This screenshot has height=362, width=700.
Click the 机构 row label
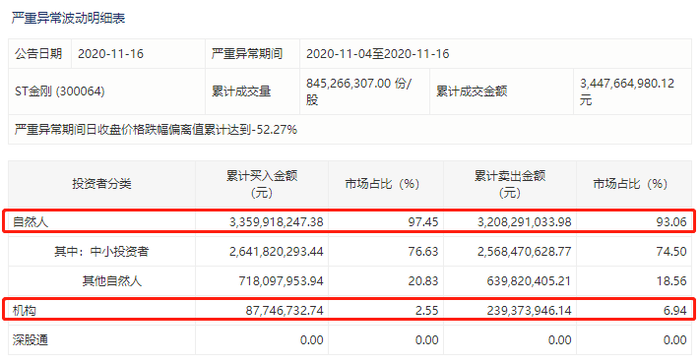point(25,311)
